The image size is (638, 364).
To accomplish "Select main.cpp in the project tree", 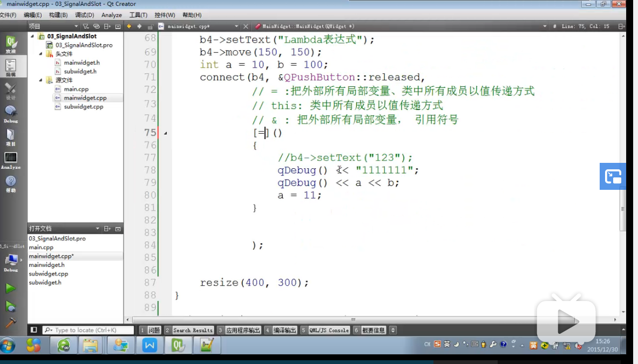I will (76, 89).
